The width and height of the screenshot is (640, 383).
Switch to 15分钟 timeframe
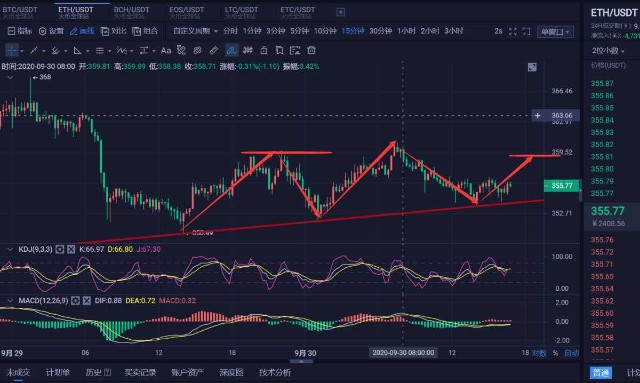(353, 31)
